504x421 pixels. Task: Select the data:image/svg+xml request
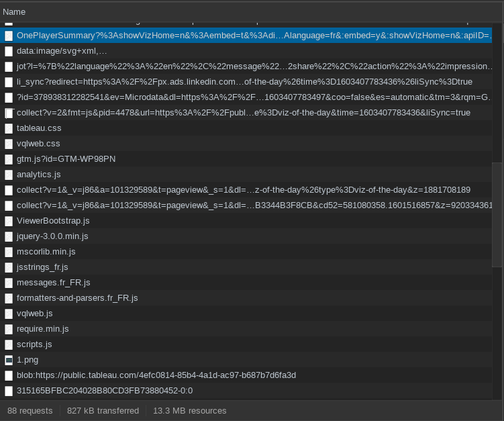pyautogui.click(x=246, y=51)
